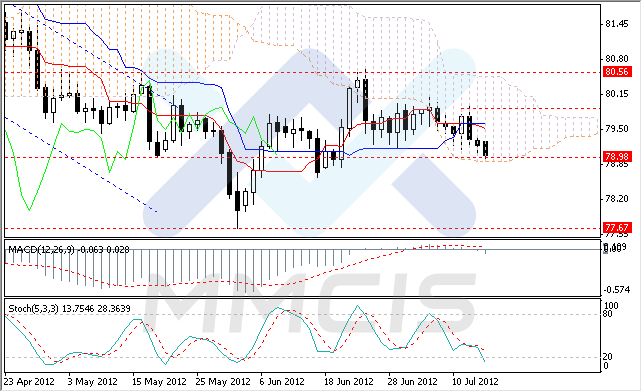
Task: Select the 80.56 red price level label
Action: 617,72
